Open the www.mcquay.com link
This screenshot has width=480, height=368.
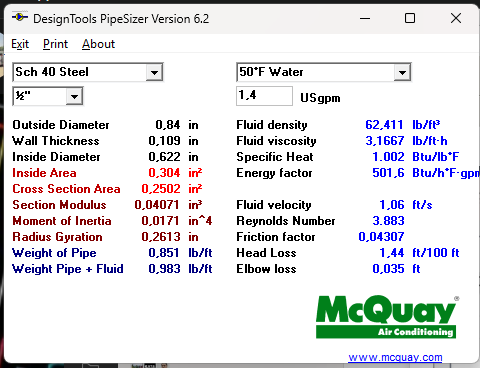pos(395,357)
